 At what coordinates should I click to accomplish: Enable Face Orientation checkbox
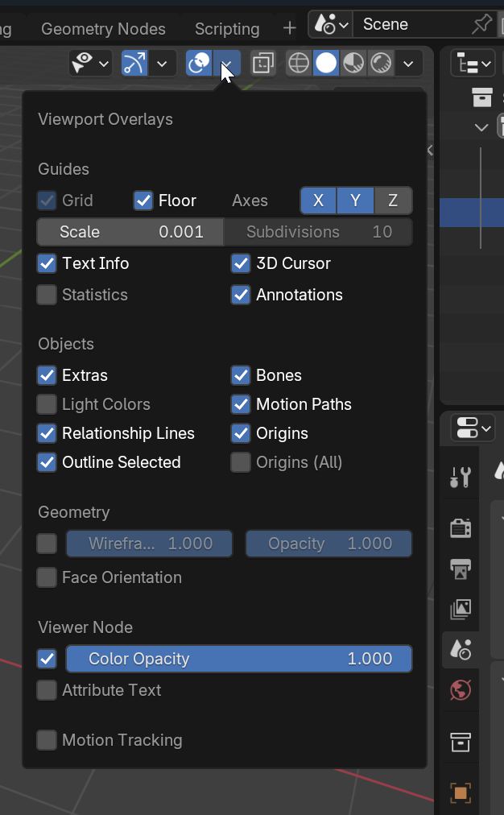click(x=47, y=577)
